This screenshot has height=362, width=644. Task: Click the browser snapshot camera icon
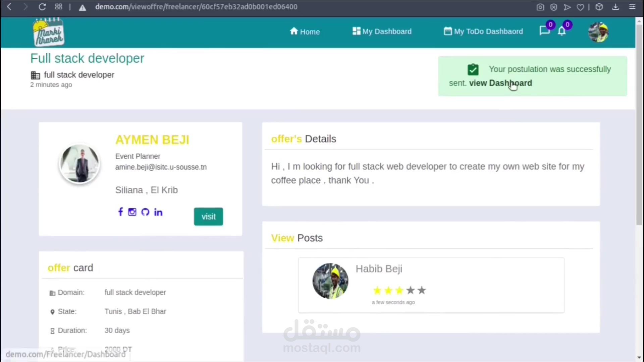click(540, 7)
